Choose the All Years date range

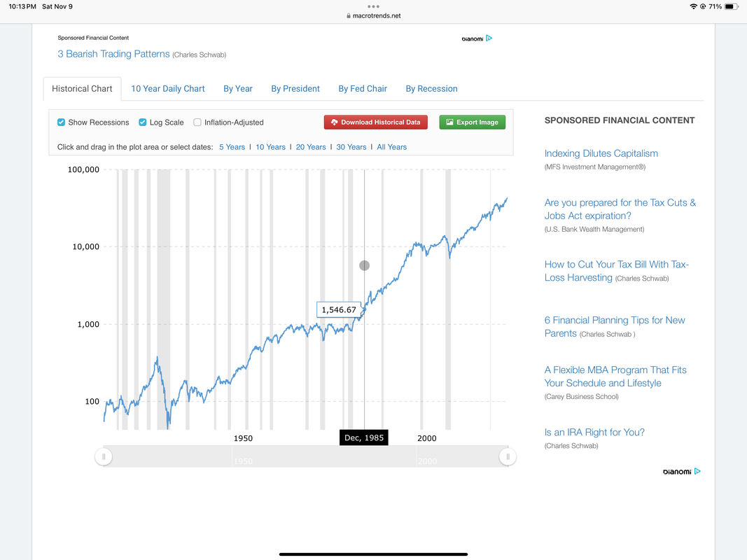click(x=391, y=147)
